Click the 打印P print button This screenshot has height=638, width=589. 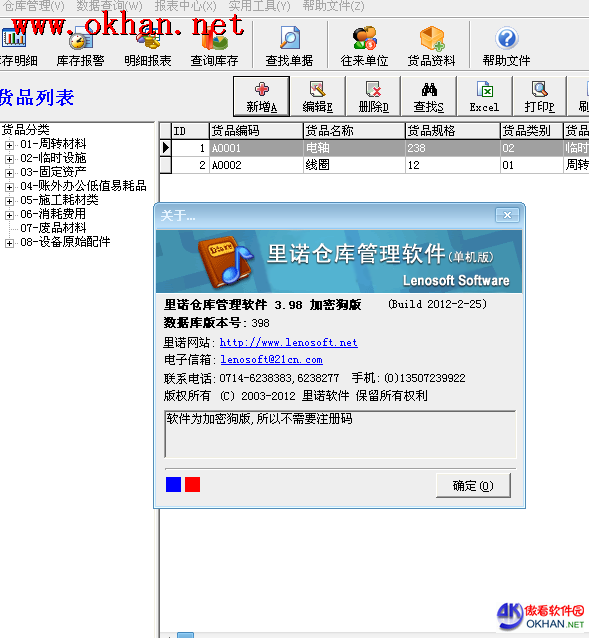pos(539,96)
